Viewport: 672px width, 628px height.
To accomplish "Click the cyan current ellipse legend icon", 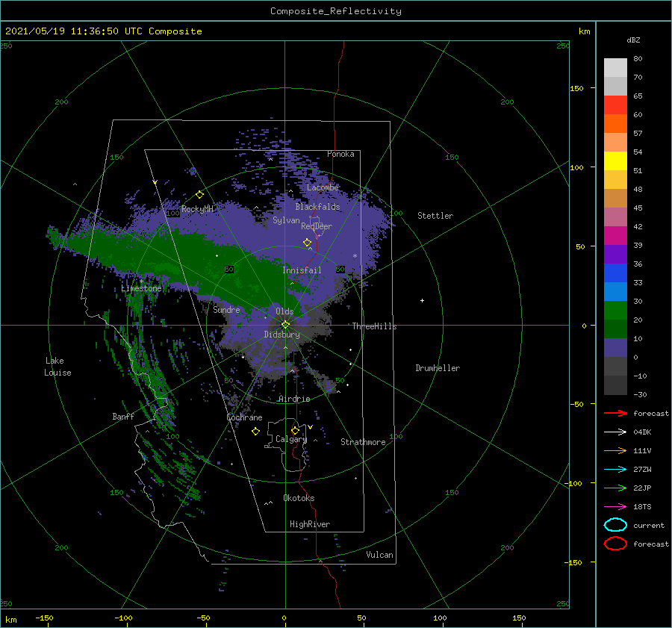I will click(x=615, y=525).
